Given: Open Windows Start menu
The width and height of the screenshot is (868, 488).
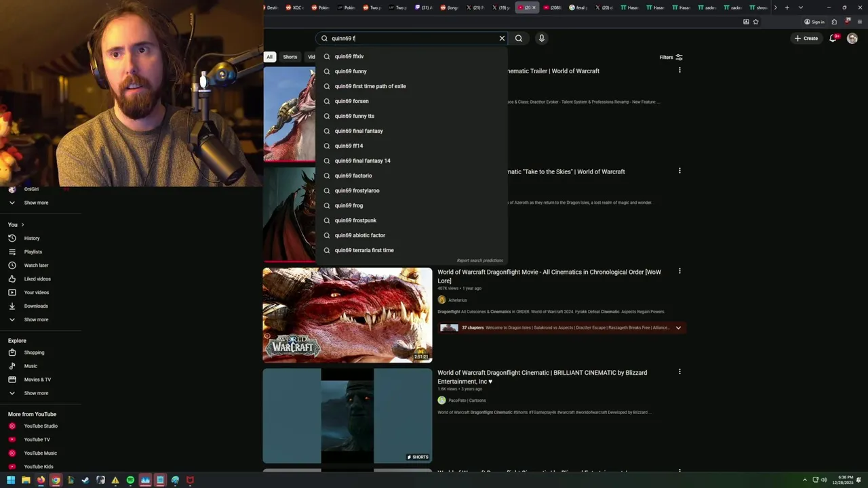Looking at the screenshot, I should coord(11,480).
